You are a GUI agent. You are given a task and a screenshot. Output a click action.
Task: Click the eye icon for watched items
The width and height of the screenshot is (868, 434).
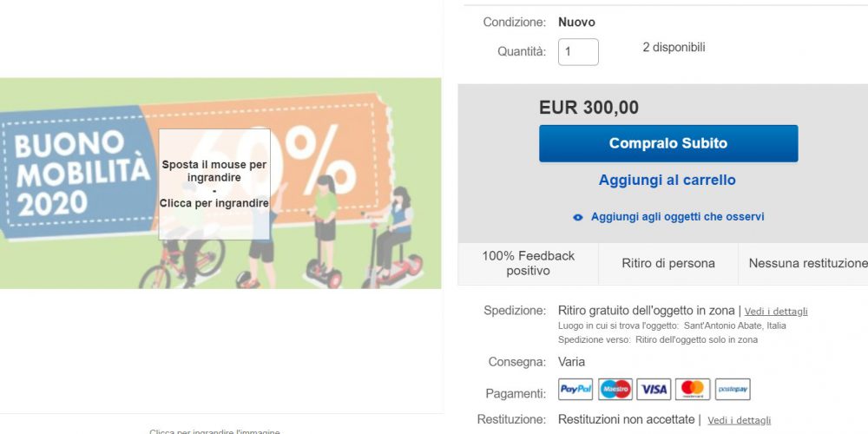point(578,218)
